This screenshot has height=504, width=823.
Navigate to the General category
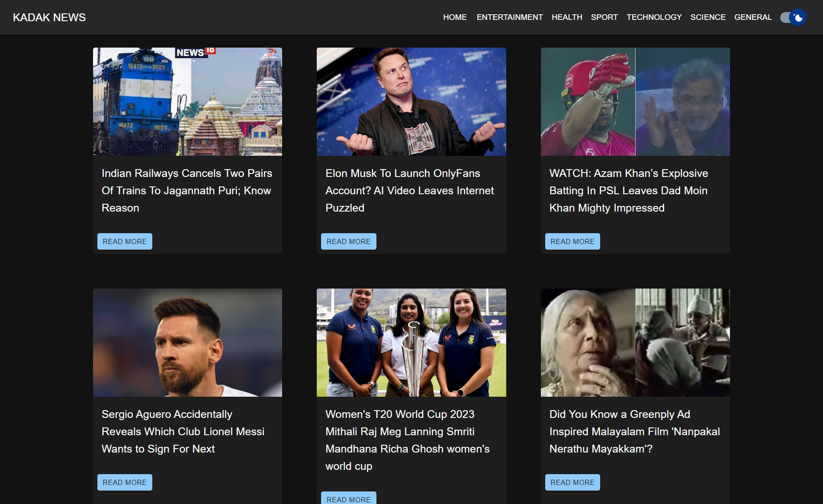point(752,17)
